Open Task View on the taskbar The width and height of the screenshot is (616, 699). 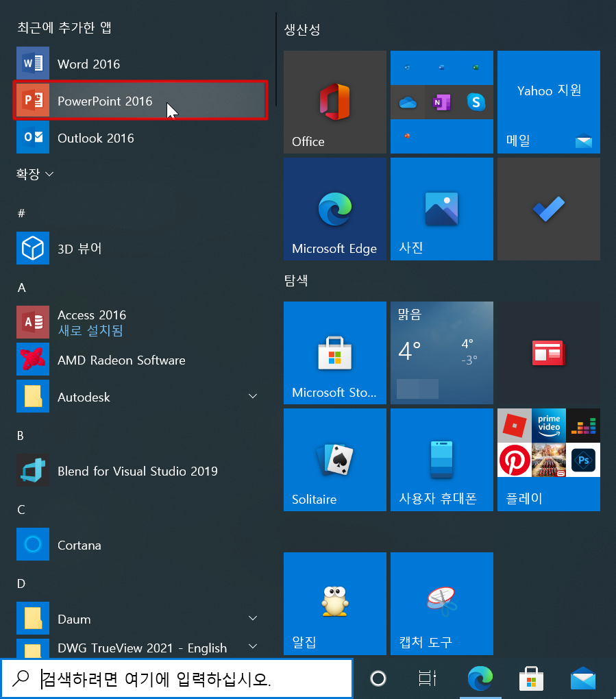point(427,678)
